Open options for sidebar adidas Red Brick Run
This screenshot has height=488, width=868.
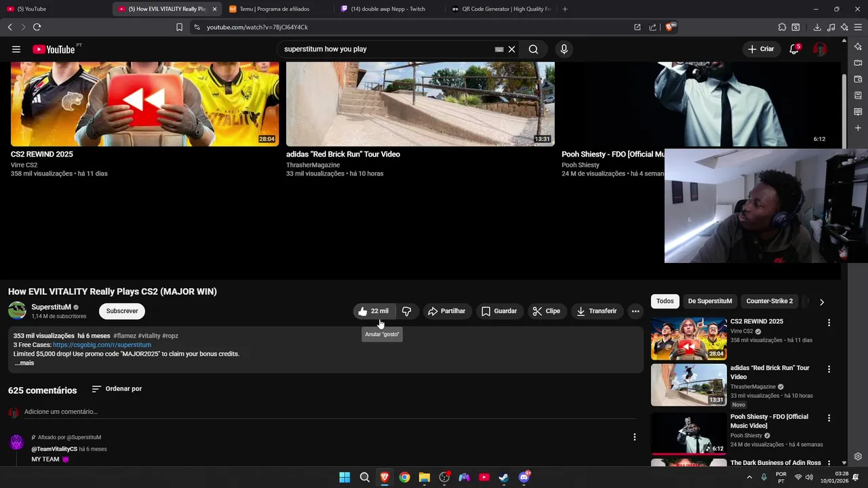coord(829,369)
